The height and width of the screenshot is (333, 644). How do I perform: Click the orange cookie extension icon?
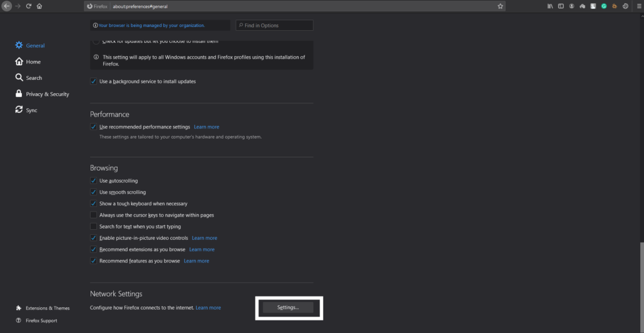[614, 6]
